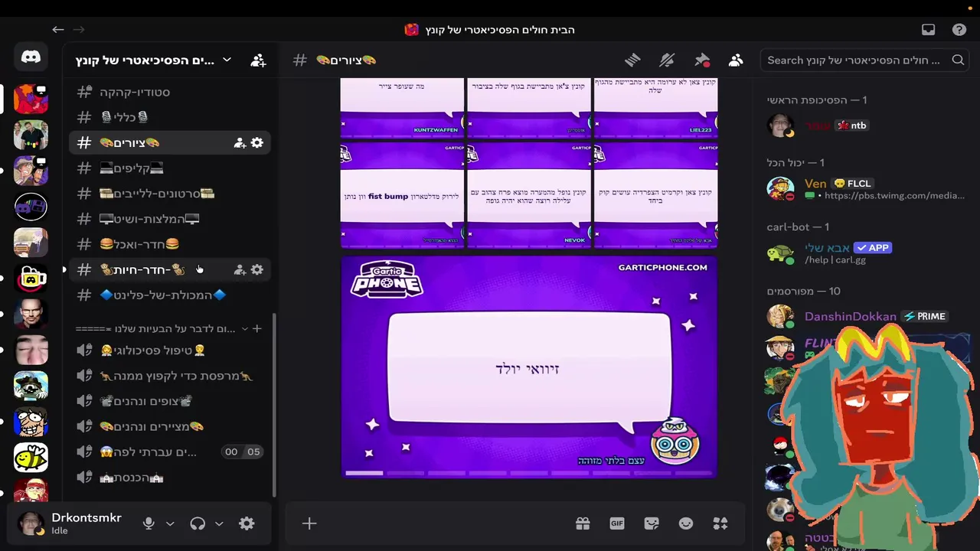
Task: Open the sticker picker
Action: [652, 523]
